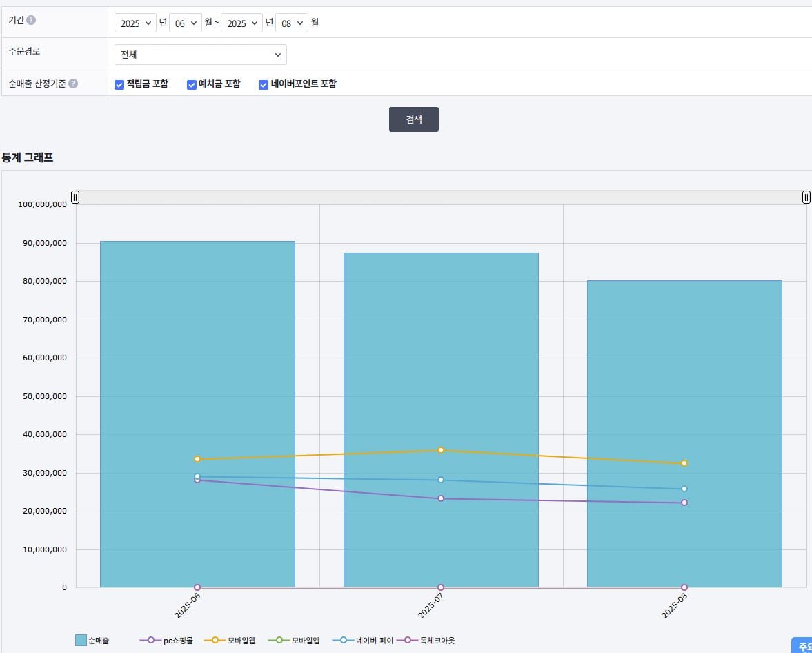Click help icon next to 기간
The image size is (812, 653).
click(31, 20)
